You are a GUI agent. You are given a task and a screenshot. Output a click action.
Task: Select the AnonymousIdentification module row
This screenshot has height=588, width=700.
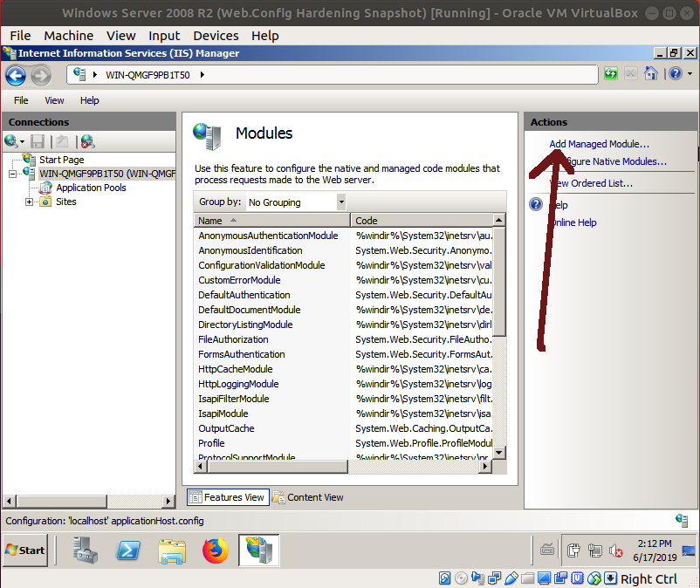(x=343, y=250)
